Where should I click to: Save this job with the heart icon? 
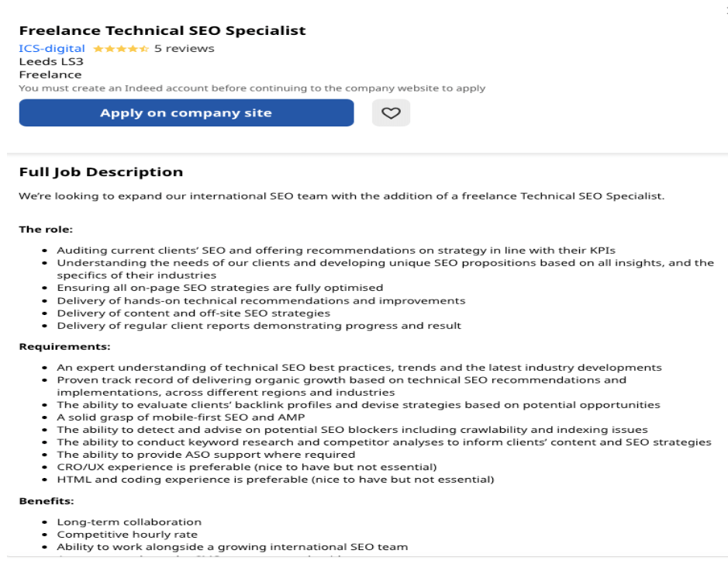tap(391, 113)
